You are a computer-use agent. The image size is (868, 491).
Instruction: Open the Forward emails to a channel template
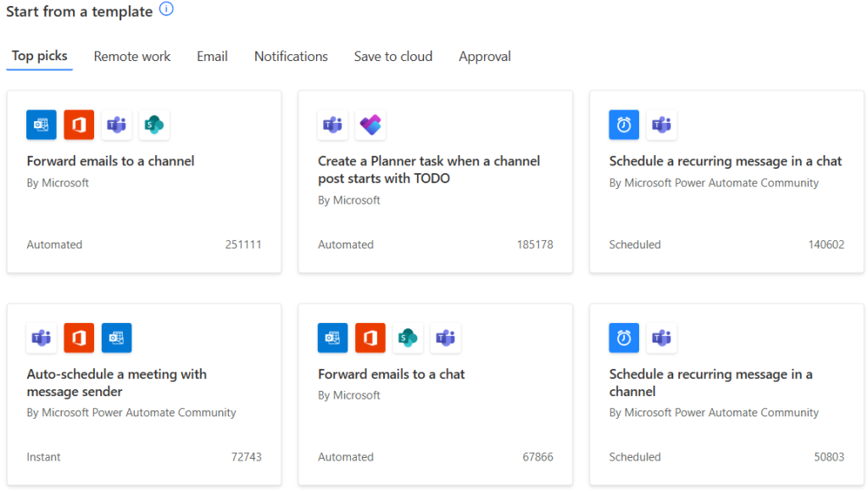(110, 161)
